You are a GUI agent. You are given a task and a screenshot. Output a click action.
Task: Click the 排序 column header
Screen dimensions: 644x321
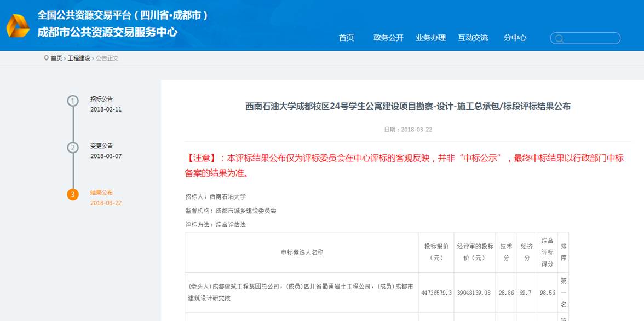coord(563,253)
